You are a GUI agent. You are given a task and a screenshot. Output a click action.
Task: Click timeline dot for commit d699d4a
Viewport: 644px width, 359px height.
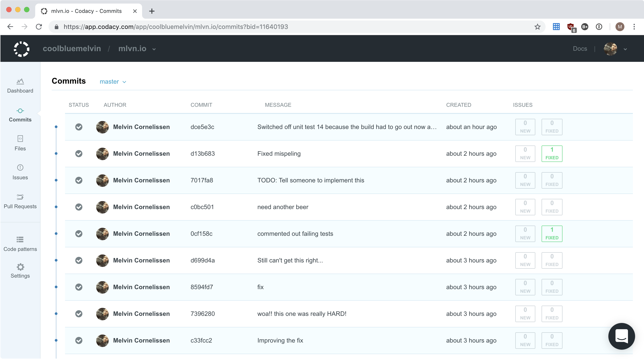pyautogui.click(x=56, y=260)
